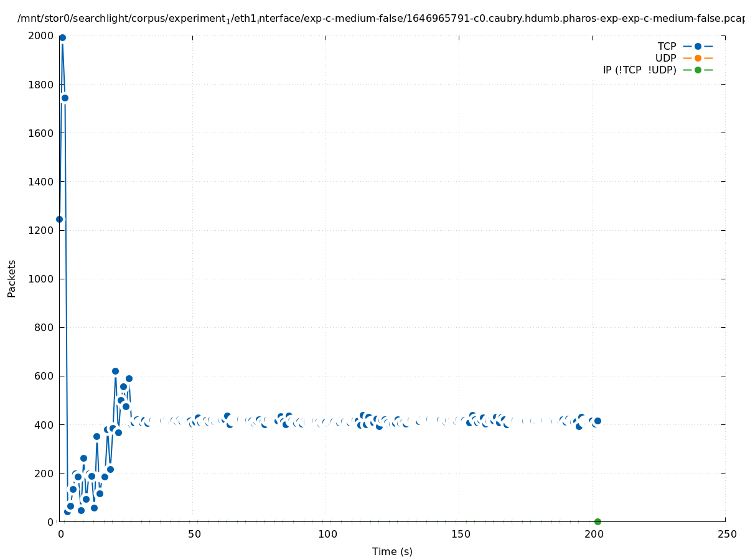
Task: Click the 150 tick label on x-axis
Action: point(460,534)
